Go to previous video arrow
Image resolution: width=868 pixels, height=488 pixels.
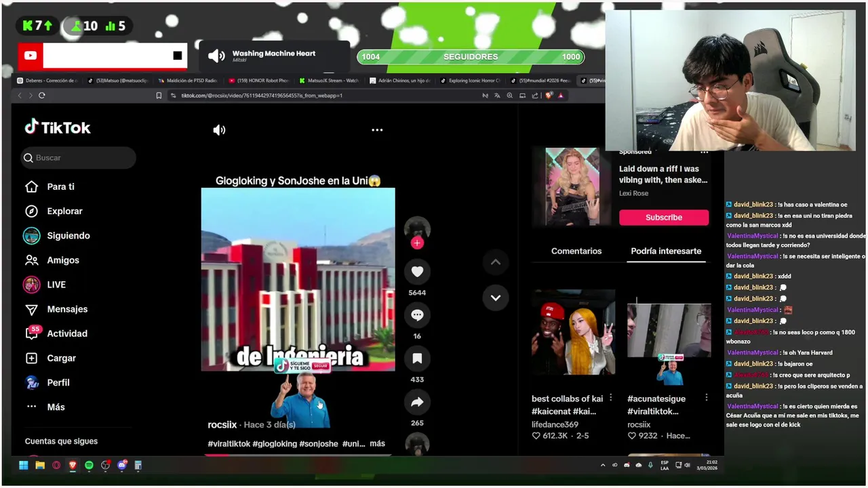click(x=496, y=262)
